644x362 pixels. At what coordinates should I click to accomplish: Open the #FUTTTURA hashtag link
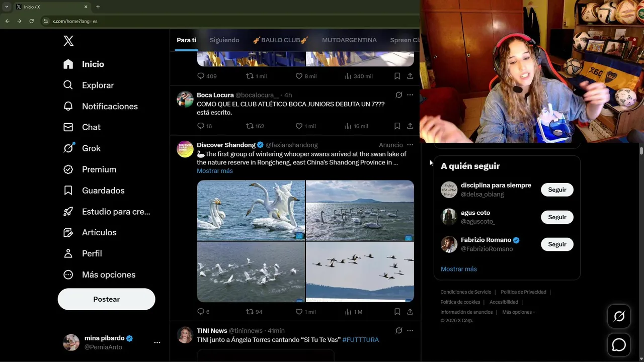(361, 340)
